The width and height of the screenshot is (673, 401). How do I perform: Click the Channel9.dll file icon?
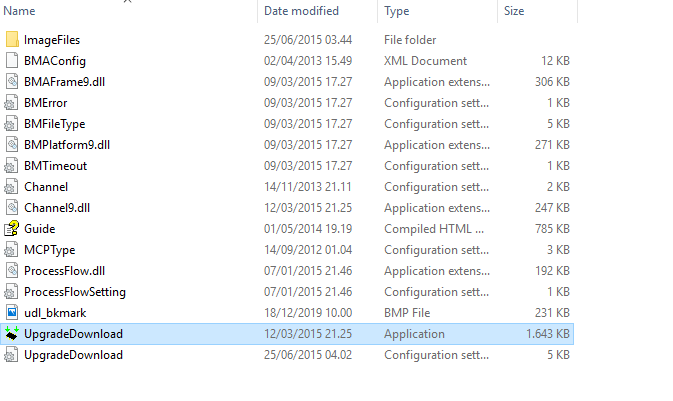point(12,208)
